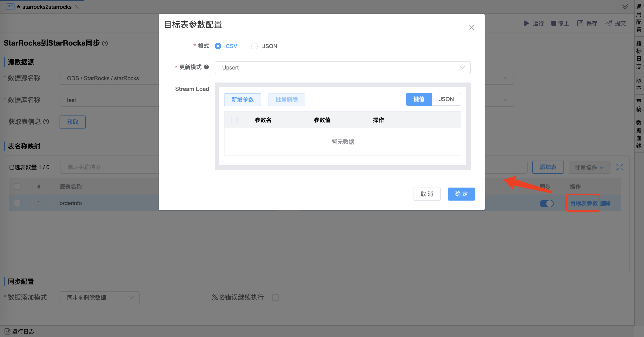Click the 添加表 button
Screen dimensions: 644x337
tap(548, 167)
